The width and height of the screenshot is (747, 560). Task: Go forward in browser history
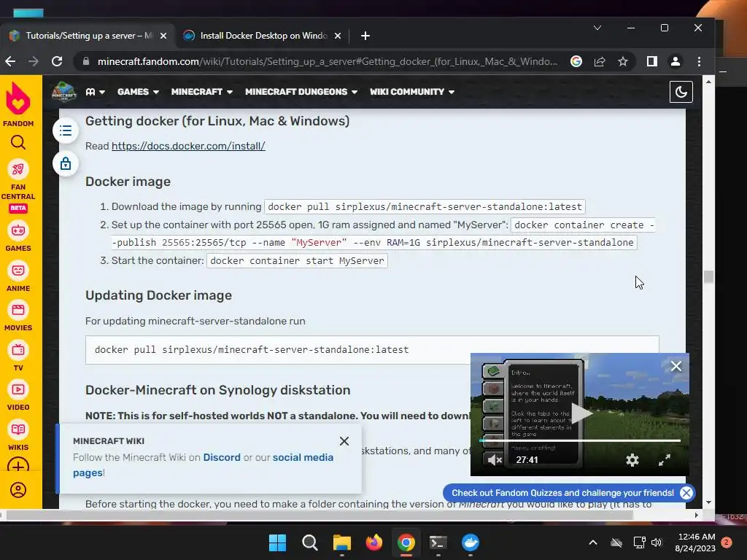[x=34, y=61]
